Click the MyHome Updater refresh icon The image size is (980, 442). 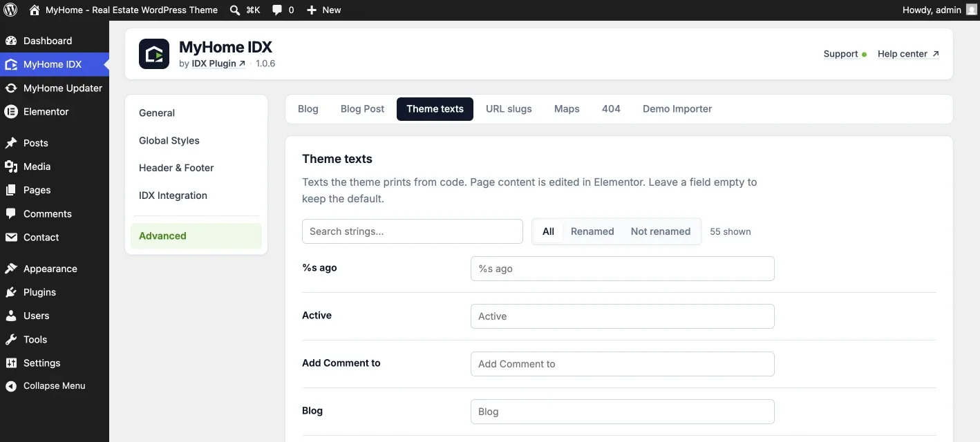tap(11, 88)
